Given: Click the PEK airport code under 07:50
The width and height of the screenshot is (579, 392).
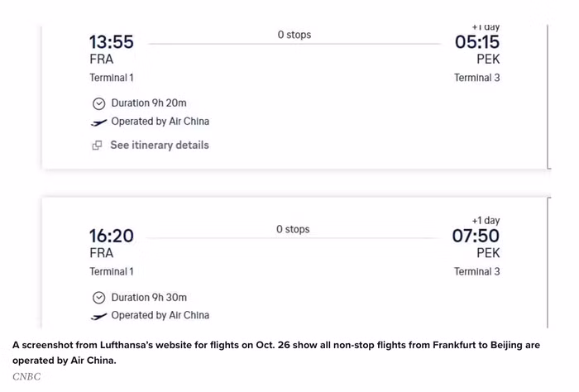Looking at the screenshot, I should (488, 253).
